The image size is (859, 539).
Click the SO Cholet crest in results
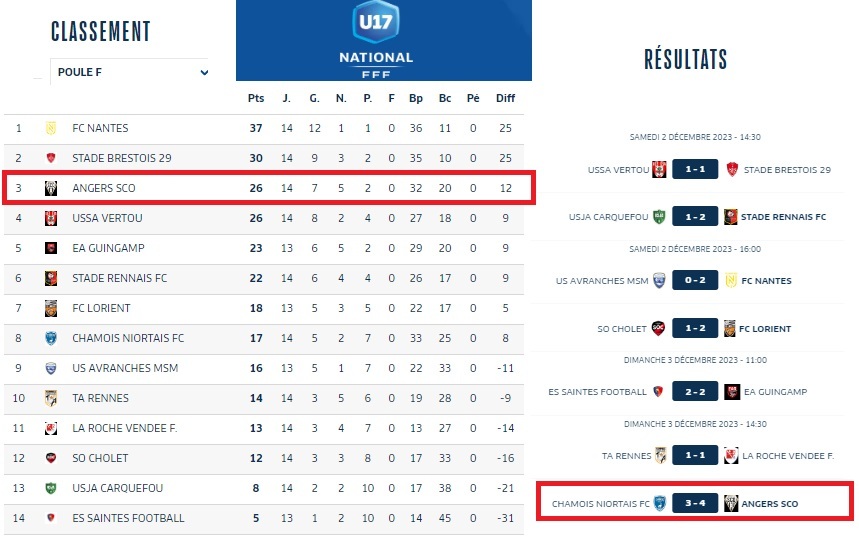tap(659, 329)
